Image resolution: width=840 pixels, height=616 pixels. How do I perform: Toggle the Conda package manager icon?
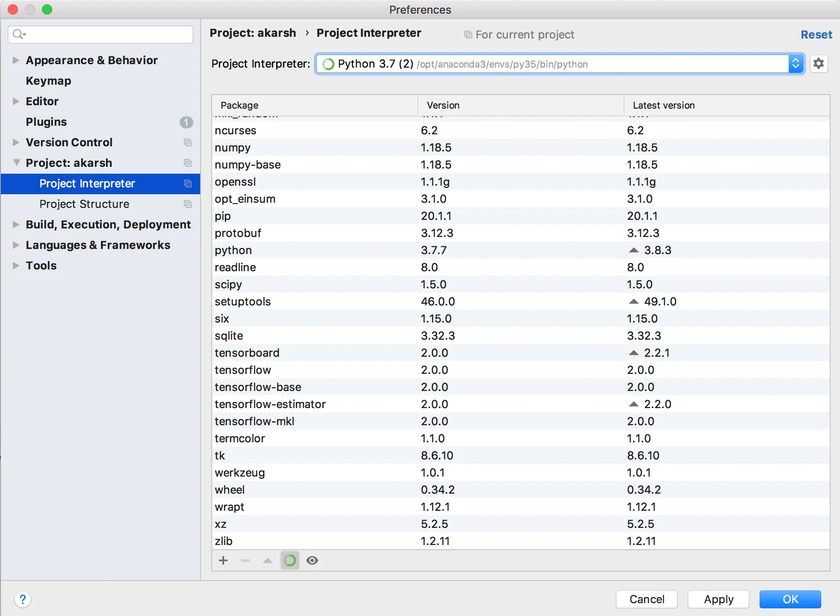tap(290, 560)
